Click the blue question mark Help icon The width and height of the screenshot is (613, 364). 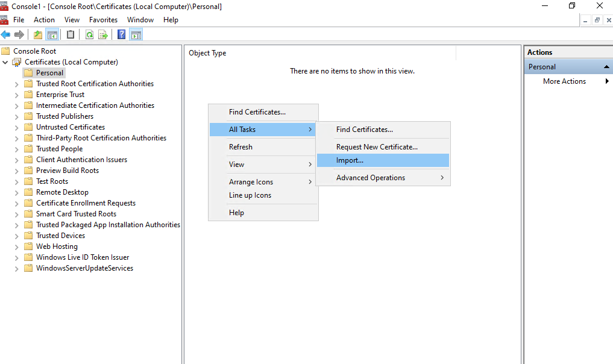[122, 35]
